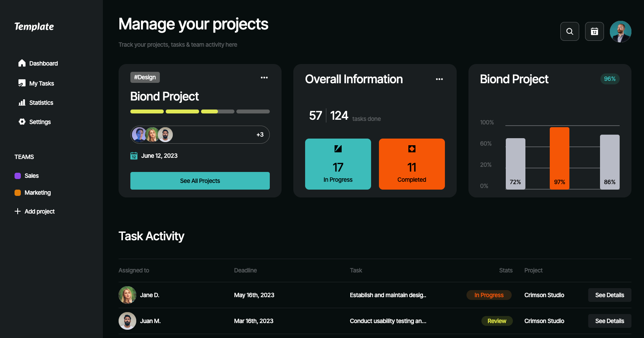Click the plus icon beside Add project
644x338 pixels.
pyautogui.click(x=18, y=211)
